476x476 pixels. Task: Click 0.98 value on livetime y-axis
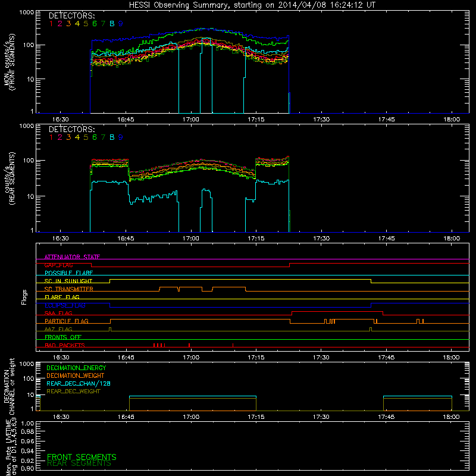point(27,432)
